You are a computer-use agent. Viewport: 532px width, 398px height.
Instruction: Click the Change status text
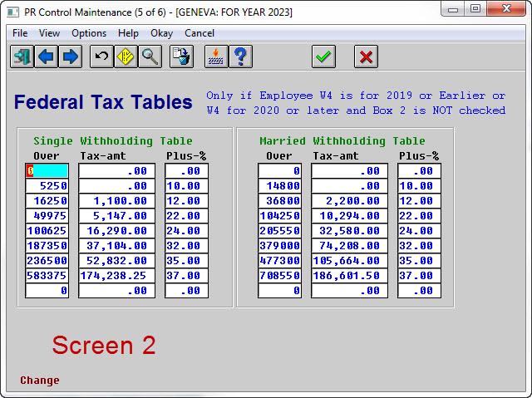40,381
